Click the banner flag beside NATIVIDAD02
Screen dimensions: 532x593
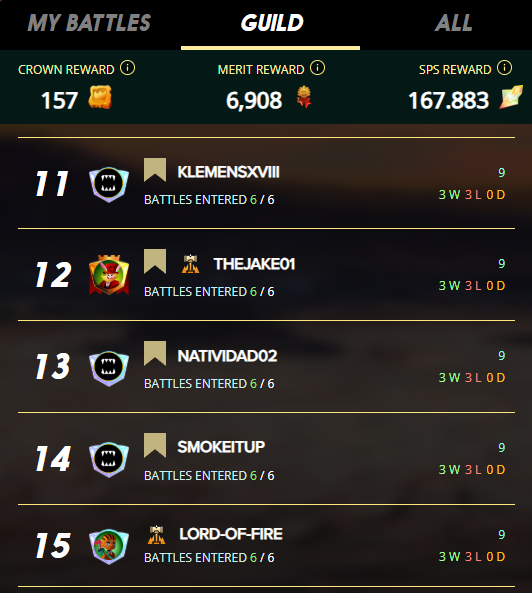155,353
